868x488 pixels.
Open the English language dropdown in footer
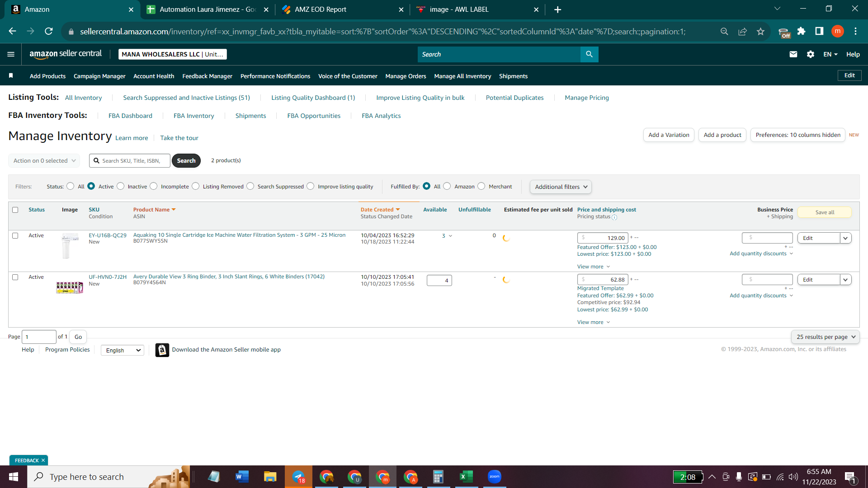tap(123, 350)
